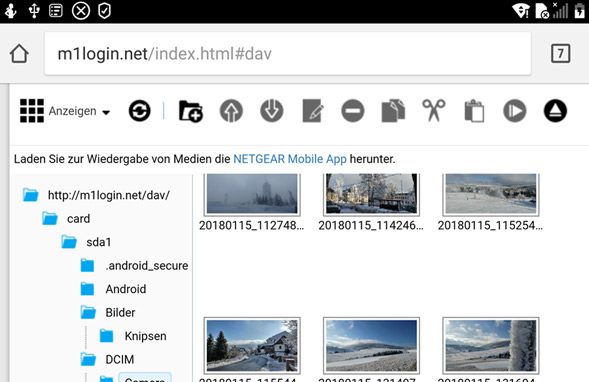This screenshot has width=589, height=382.
Task: Select the foggy tower photo 20180115_112748
Action: coord(252,194)
